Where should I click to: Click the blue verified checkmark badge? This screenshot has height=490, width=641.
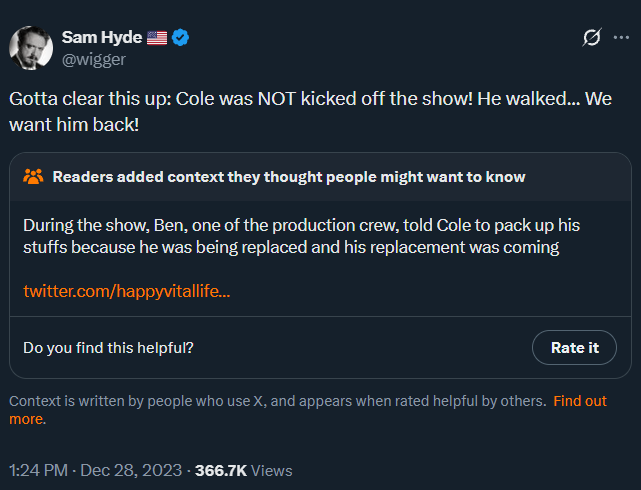(181, 38)
